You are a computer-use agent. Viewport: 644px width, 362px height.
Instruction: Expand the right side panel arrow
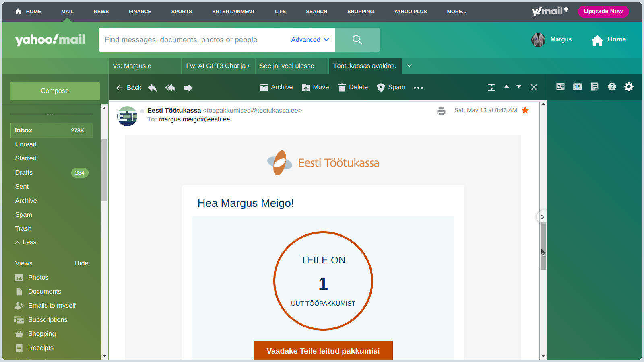542,217
